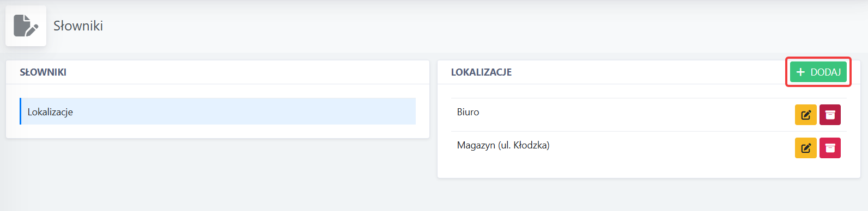This screenshot has width=868, height=211.
Task: Click the plus icon inside Dodaj button
Action: click(800, 72)
